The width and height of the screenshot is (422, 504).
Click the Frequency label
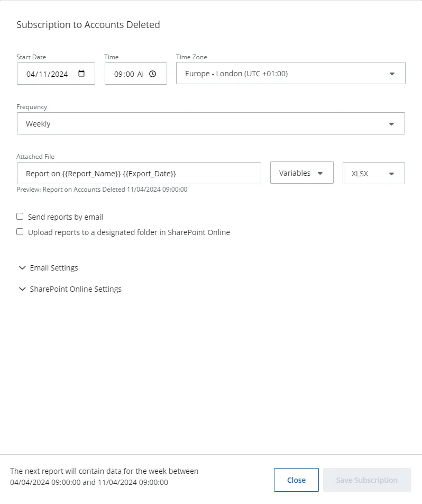pos(32,107)
